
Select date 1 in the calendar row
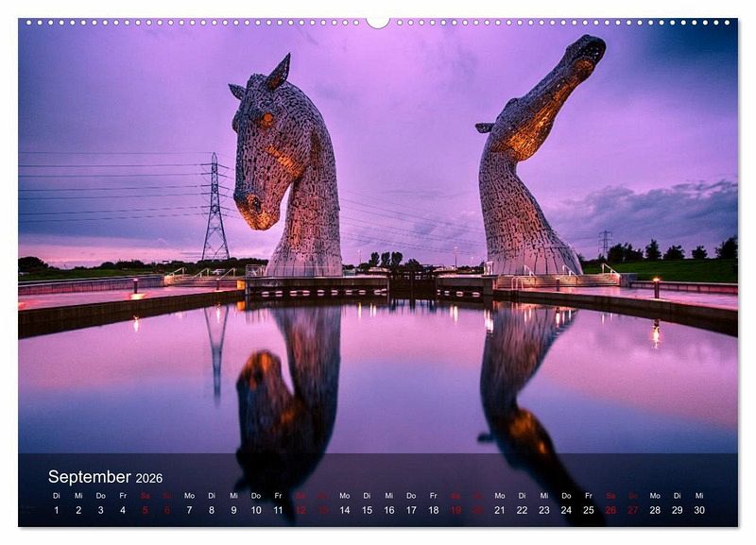tap(57, 510)
